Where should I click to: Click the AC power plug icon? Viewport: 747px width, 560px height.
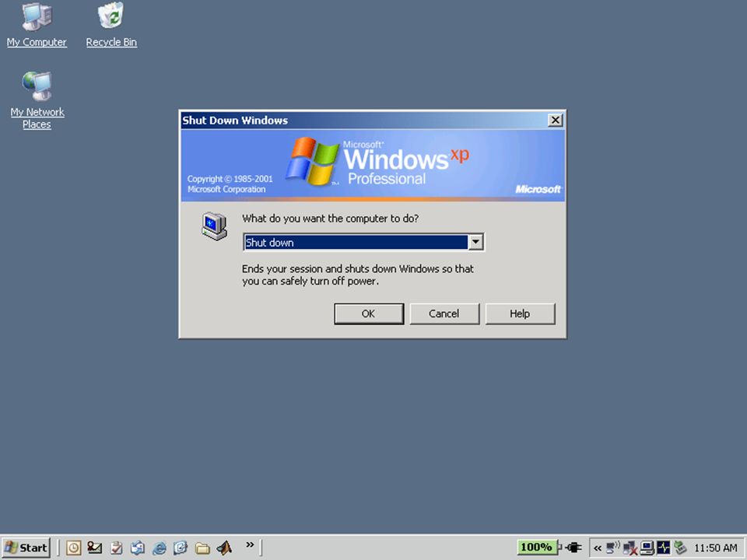[574, 548]
